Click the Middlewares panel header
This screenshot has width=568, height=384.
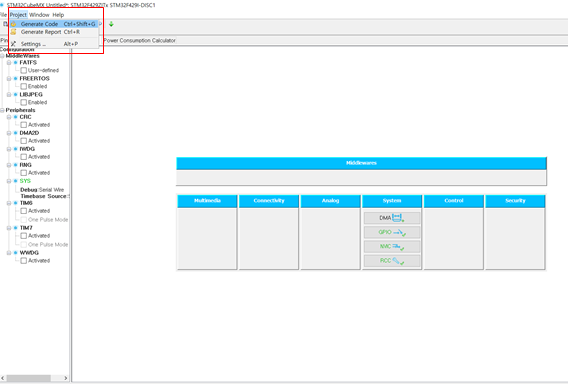tap(361, 163)
